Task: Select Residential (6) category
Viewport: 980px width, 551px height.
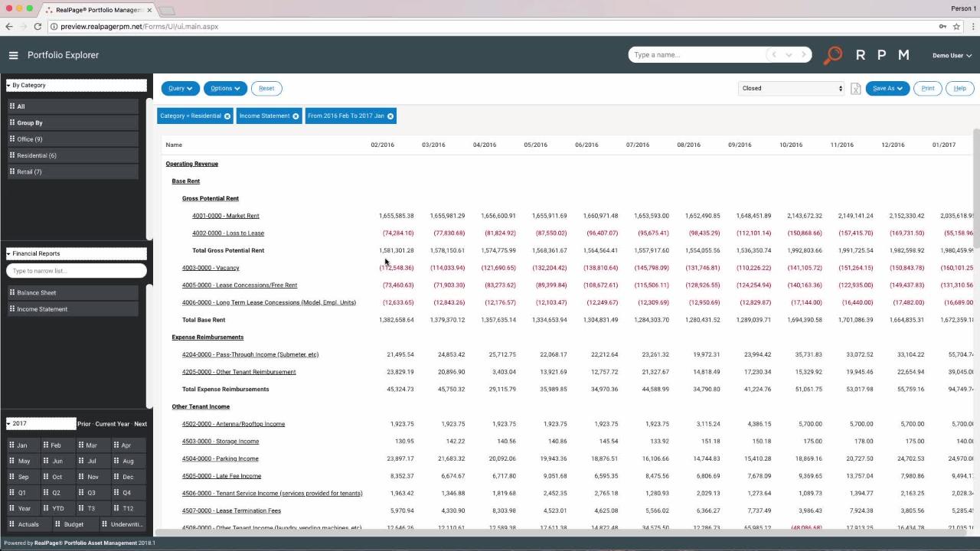Action: tap(73, 155)
